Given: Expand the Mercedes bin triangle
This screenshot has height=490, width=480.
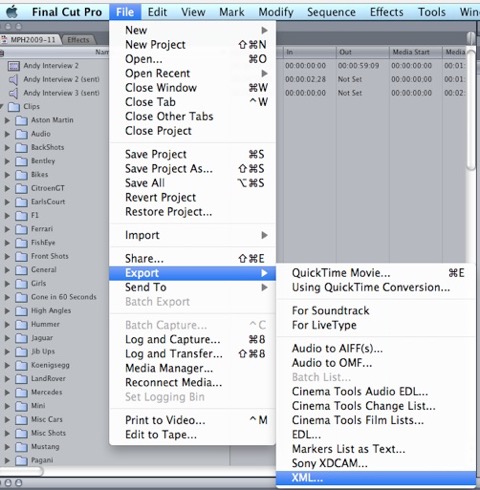Looking at the screenshot, I should pos(7,393).
